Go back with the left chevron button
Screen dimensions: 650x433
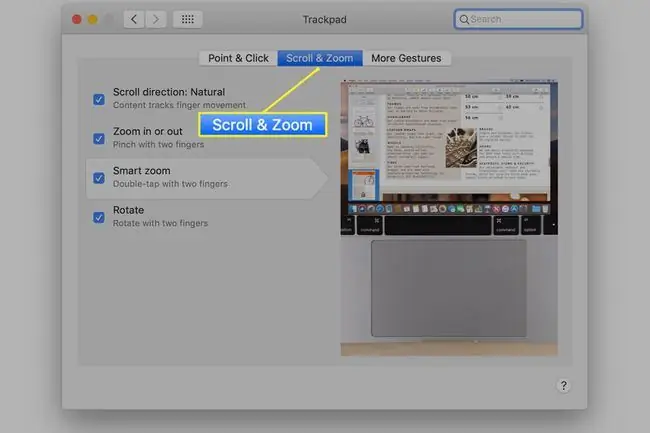tap(134, 19)
